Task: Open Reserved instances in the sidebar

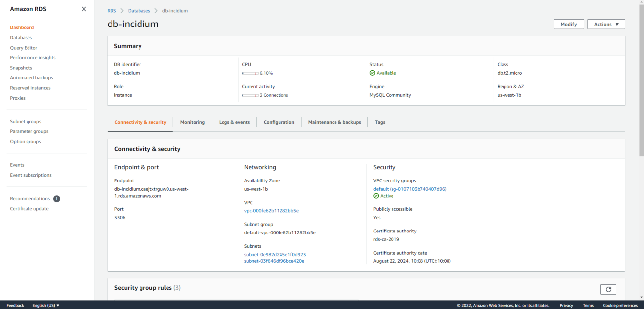Action: (30, 88)
